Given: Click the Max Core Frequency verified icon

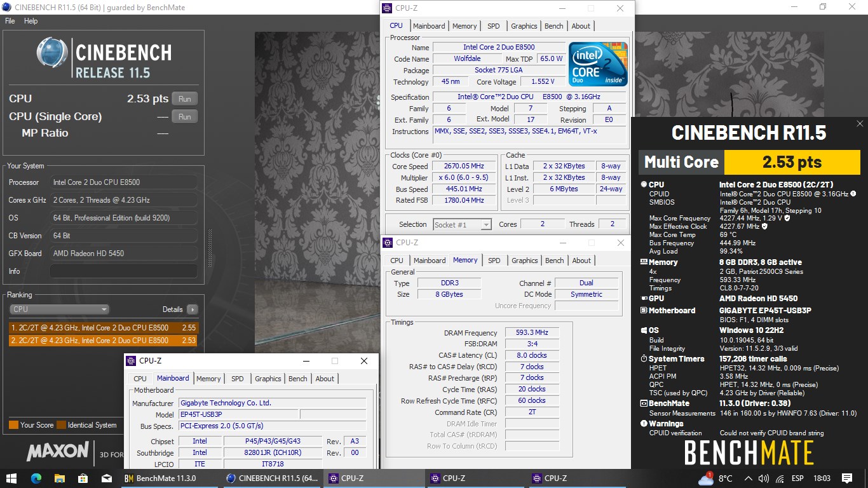Looking at the screenshot, I should [x=787, y=218].
